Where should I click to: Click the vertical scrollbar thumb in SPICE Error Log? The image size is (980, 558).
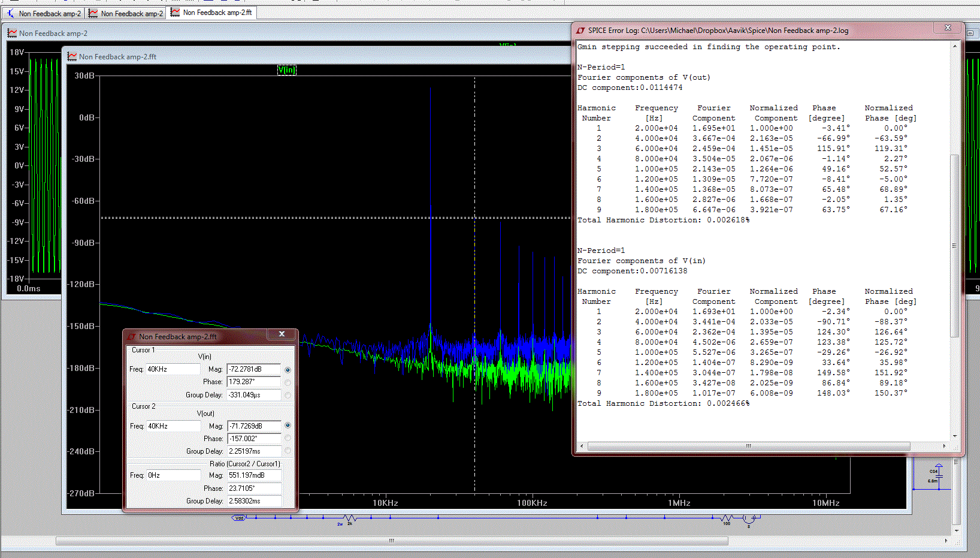[x=955, y=246]
